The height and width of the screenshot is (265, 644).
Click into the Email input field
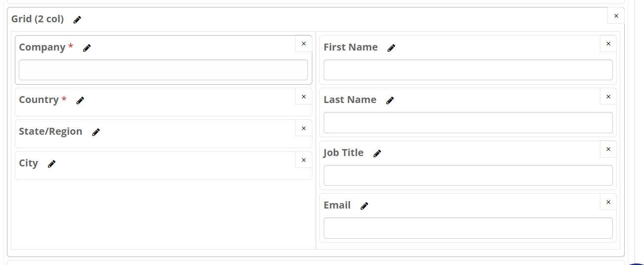(468, 228)
